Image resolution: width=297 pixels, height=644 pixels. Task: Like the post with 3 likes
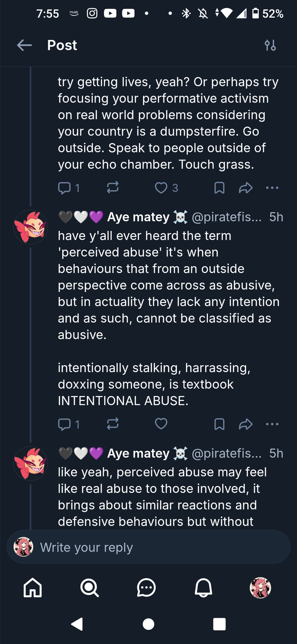[161, 188]
